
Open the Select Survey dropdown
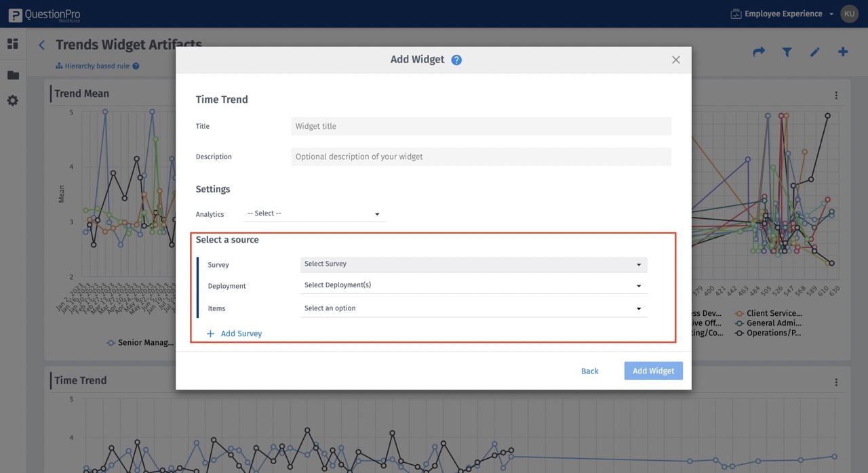point(473,264)
